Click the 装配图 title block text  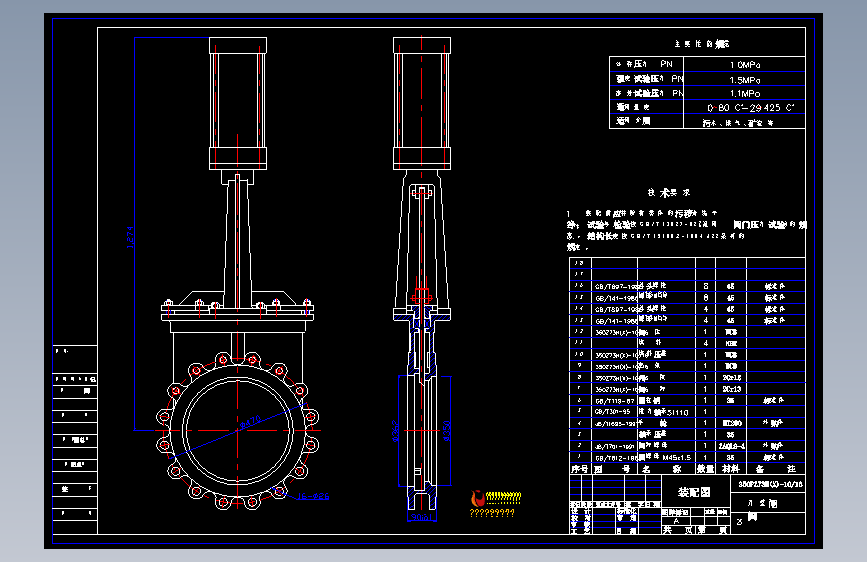[x=694, y=492]
